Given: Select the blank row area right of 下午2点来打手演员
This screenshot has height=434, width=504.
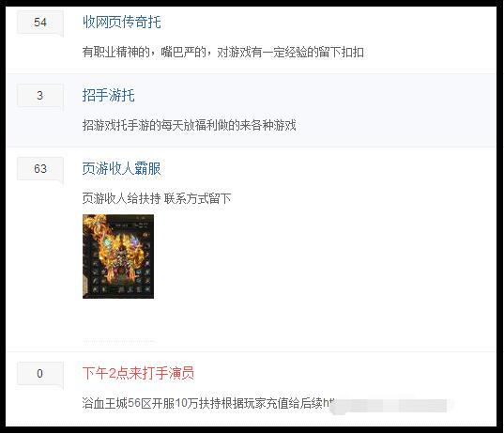Looking at the screenshot, I should tap(344, 373).
